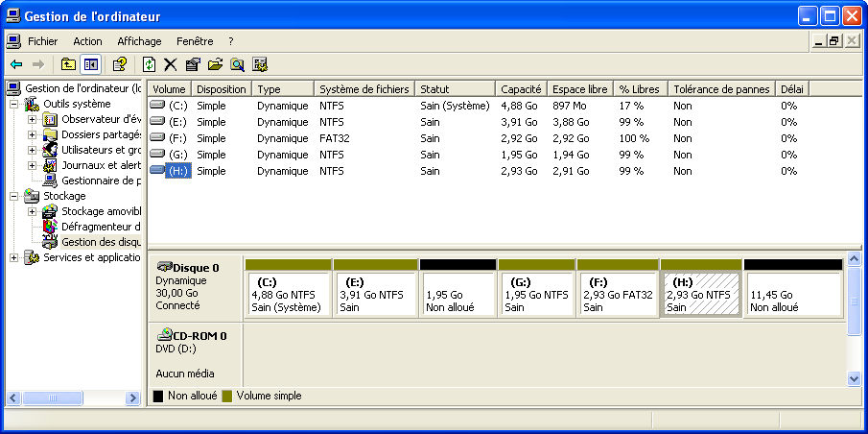Viewport: 868px width, 434px height.
Task: Click the Refresh toolbar icon
Action: pos(149,65)
